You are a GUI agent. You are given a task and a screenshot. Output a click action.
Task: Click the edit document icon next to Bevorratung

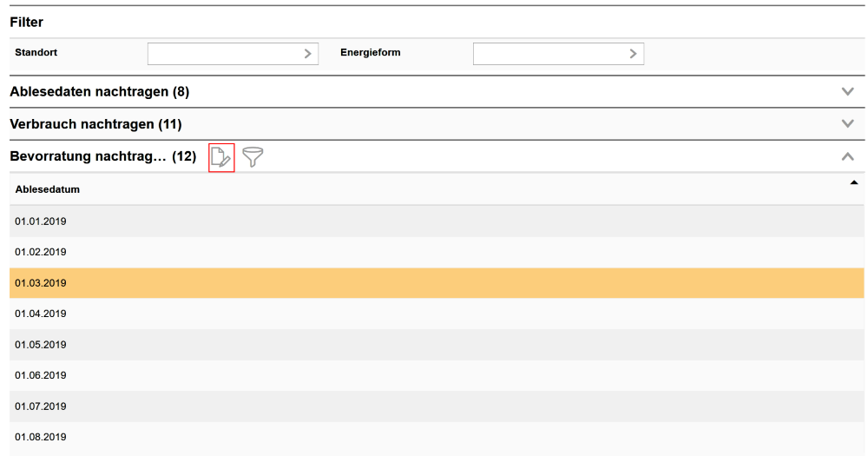[x=221, y=157]
